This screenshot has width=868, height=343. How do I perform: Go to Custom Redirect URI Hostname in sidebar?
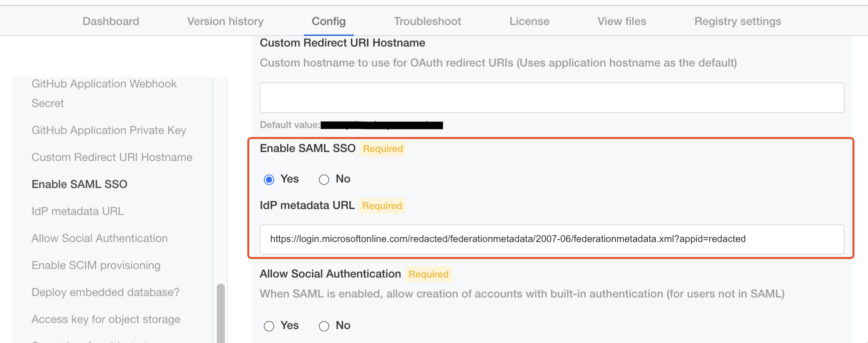[112, 157]
